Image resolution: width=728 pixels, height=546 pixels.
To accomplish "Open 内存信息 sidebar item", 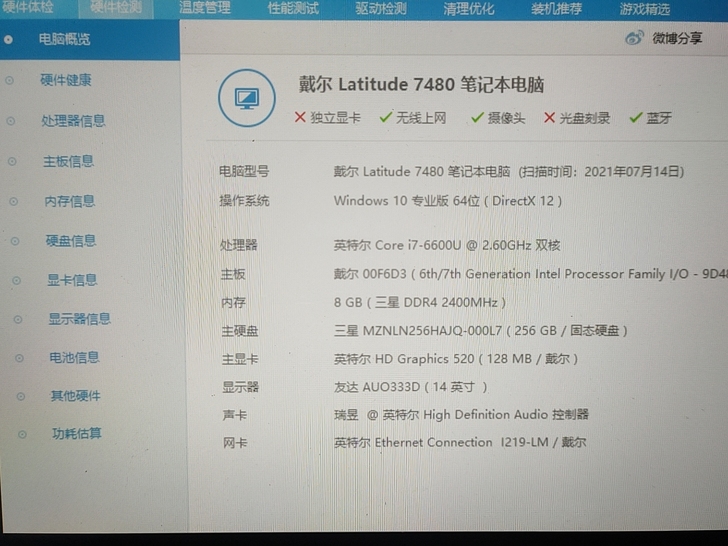I will 70,201.
